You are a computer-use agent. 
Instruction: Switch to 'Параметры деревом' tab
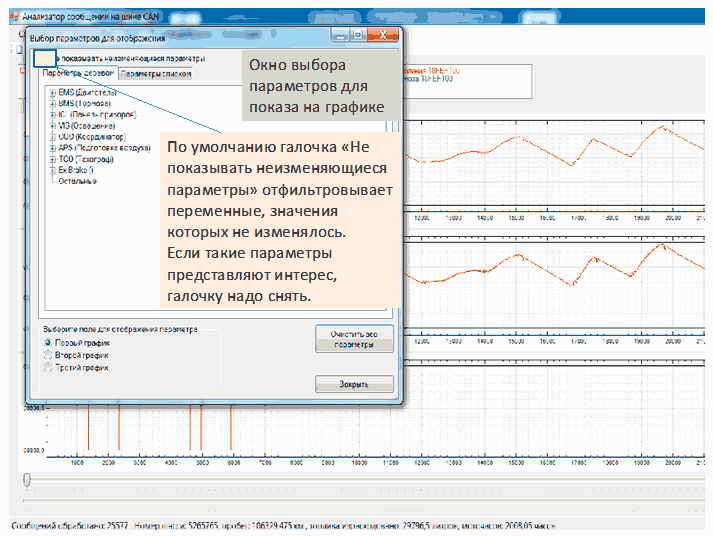[x=77, y=74]
